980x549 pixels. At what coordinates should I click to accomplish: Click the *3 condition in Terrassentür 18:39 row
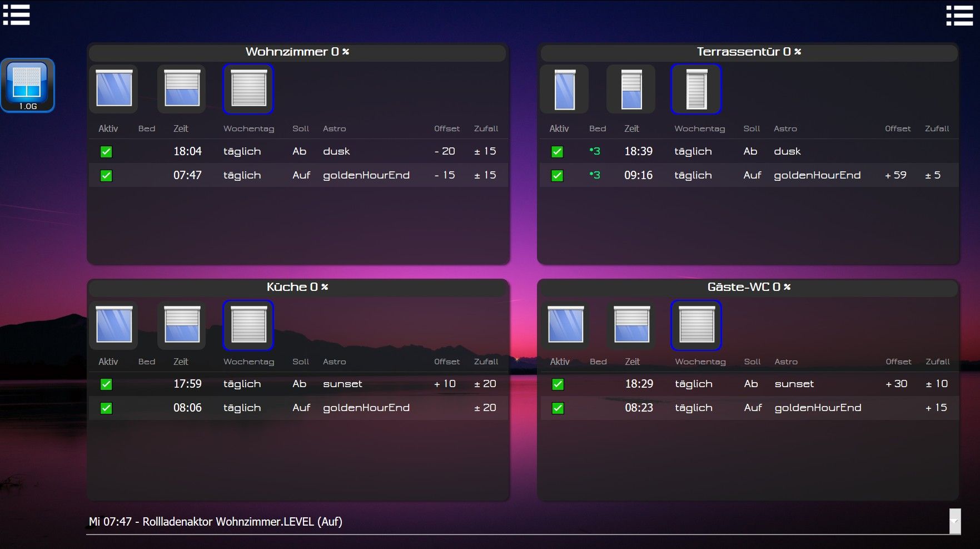point(595,151)
